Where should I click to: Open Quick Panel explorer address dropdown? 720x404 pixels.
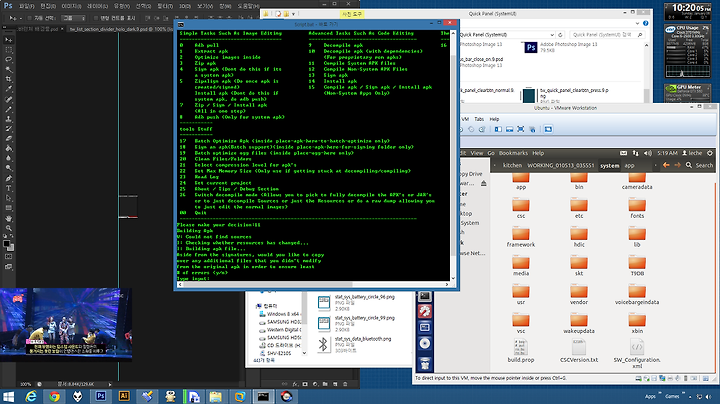coord(551,34)
